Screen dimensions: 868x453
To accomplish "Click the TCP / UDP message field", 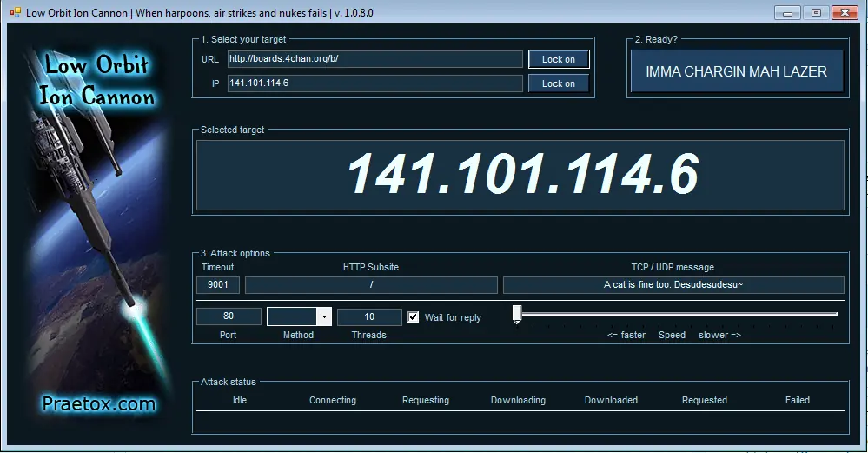I will 673,284.
